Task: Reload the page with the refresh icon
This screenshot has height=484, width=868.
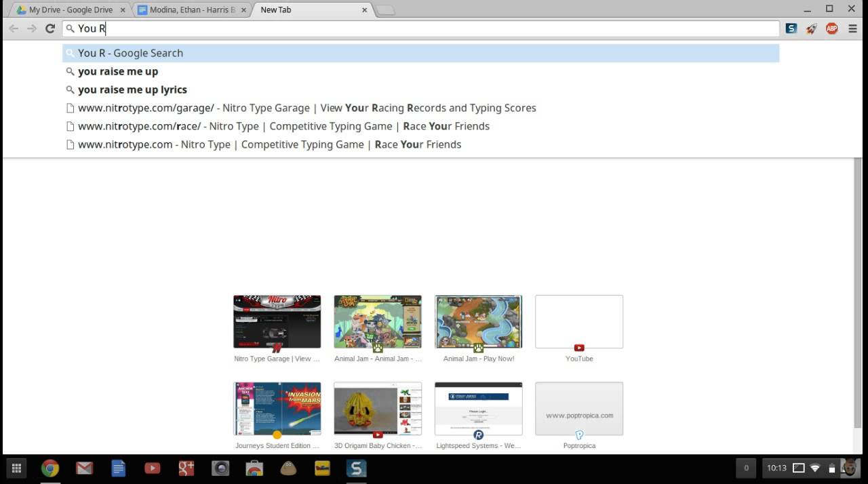Action: pos(50,28)
